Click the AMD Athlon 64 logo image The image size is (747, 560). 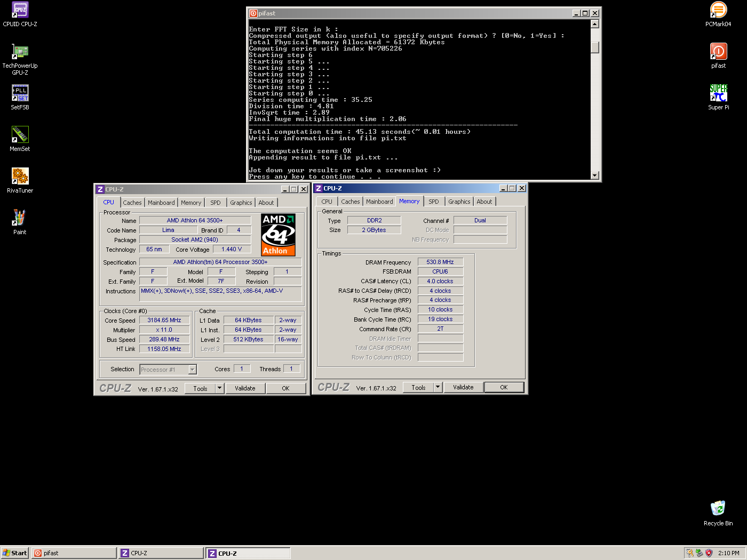coord(278,235)
